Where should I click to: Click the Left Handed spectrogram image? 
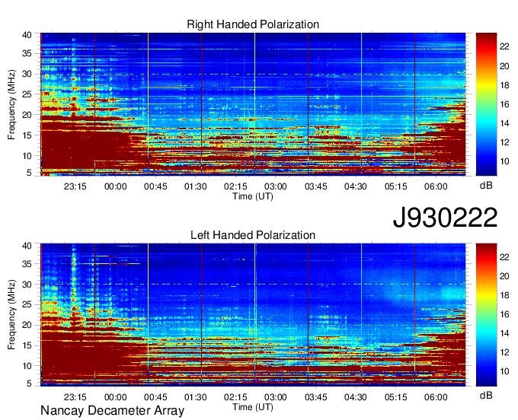tap(253, 315)
